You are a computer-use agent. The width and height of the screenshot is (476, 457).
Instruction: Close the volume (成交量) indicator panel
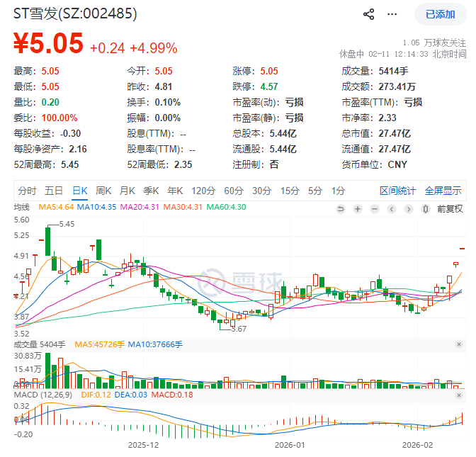459,344
